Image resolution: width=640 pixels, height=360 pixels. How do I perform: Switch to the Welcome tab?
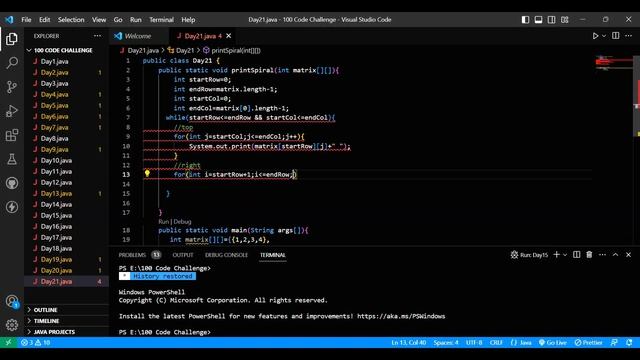pyautogui.click(x=139, y=36)
